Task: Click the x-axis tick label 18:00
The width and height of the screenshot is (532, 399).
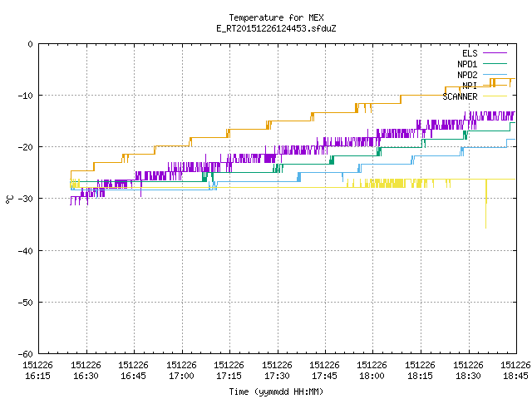Action: (372, 376)
